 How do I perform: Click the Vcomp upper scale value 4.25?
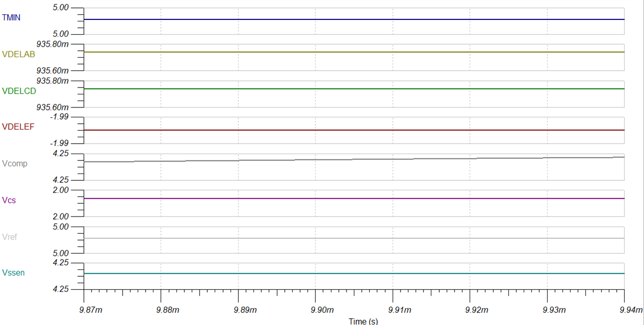point(61,153)
